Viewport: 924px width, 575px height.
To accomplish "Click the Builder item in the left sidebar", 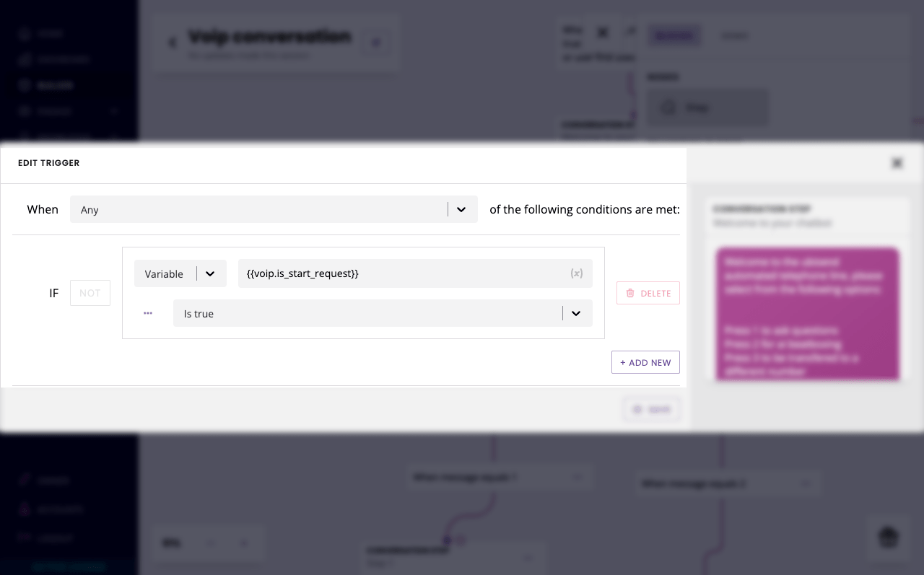I will (55, 85).
